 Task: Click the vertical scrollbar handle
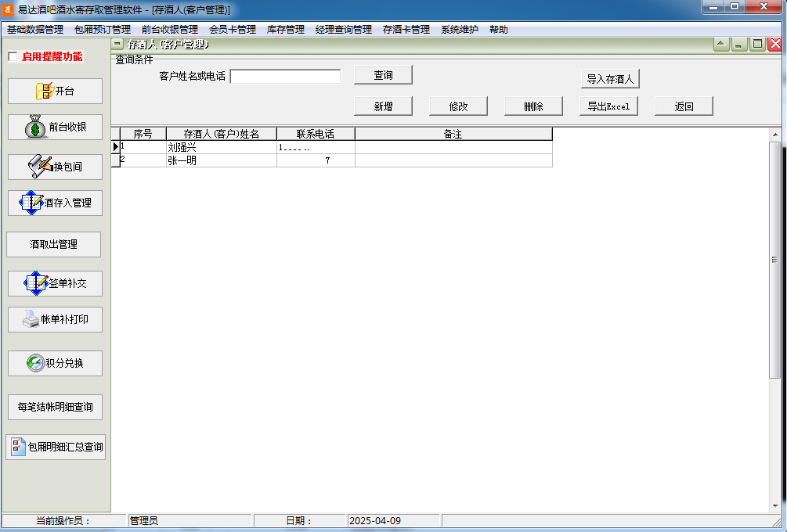(x=774, y=260)
